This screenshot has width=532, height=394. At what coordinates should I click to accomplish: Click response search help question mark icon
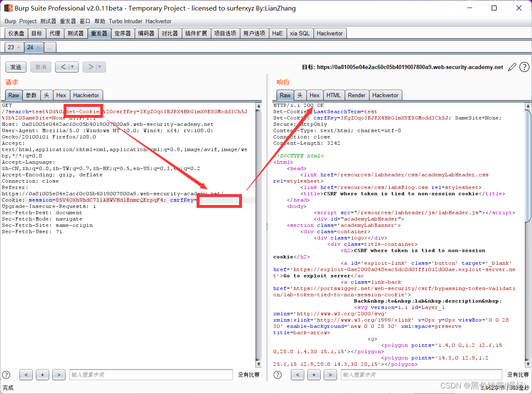click(277, 375)
